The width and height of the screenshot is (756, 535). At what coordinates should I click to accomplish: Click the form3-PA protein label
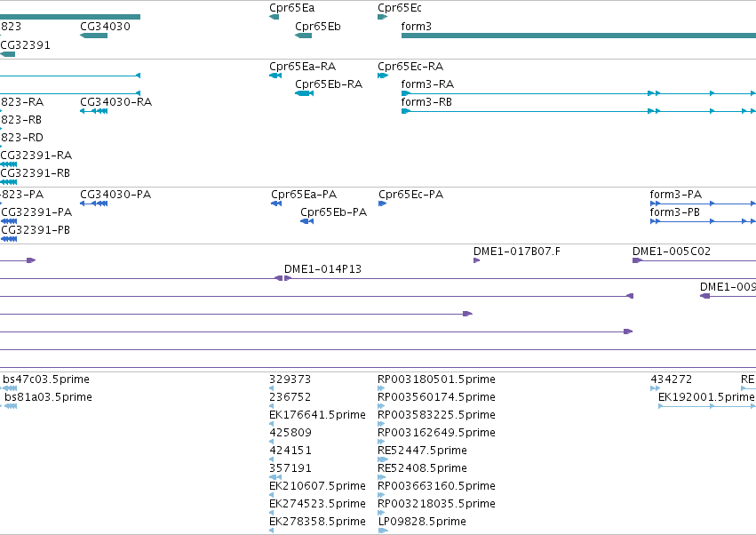(x=675, y=195)
